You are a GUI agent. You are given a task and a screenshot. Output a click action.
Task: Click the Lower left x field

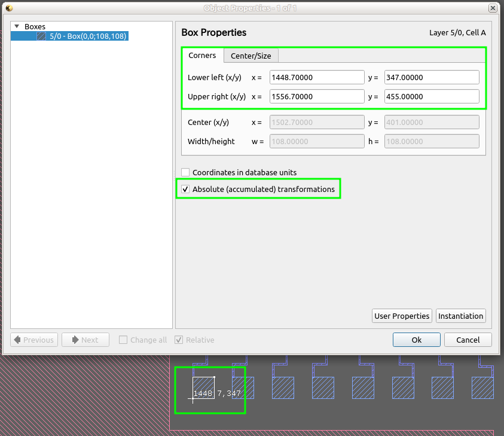coord(317,77)
